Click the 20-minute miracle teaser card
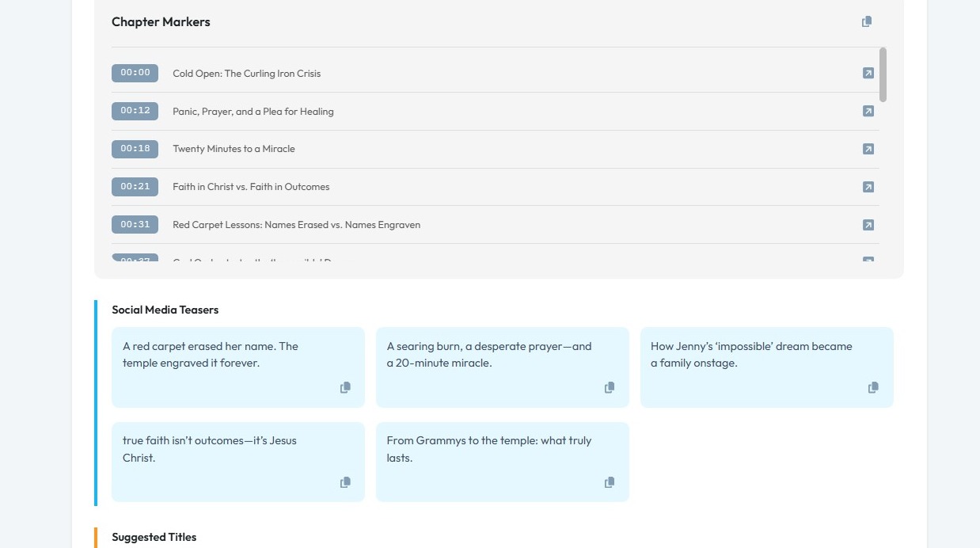The image size is (980, 548). pyautogui.click(x=502, y=367)
